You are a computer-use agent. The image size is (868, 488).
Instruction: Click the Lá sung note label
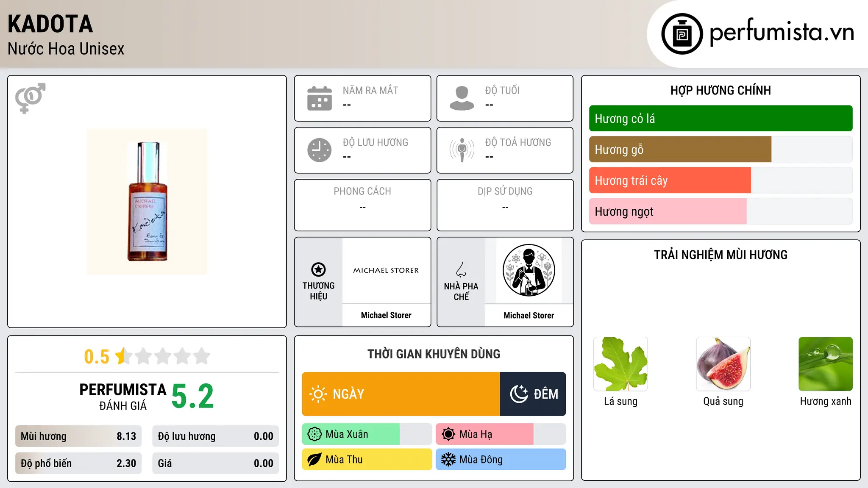click(620, 402)
